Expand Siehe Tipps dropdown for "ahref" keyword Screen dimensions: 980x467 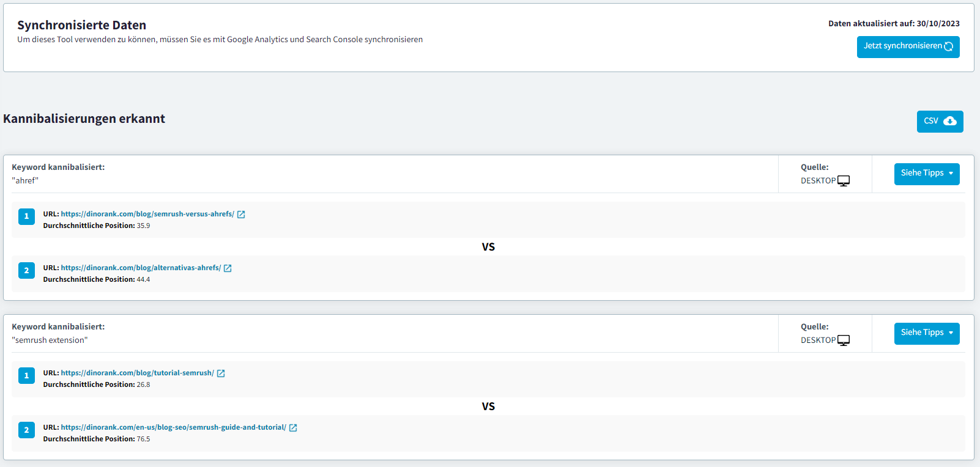pos(926,174)
